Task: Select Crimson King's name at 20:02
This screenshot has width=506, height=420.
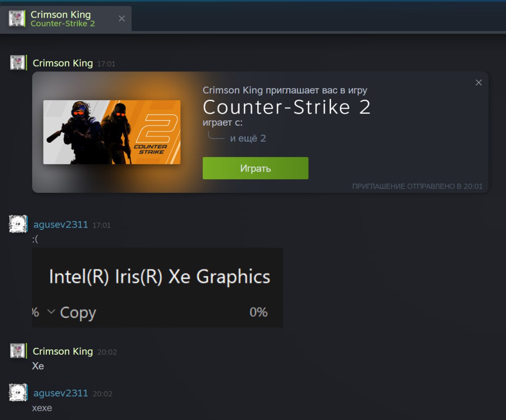Action: coord(63,351)
